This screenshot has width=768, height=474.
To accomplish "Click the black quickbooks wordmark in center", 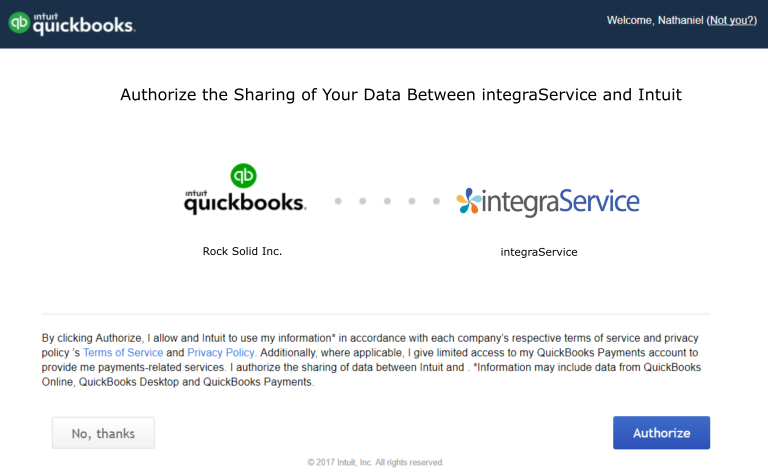I will (245, 202).
